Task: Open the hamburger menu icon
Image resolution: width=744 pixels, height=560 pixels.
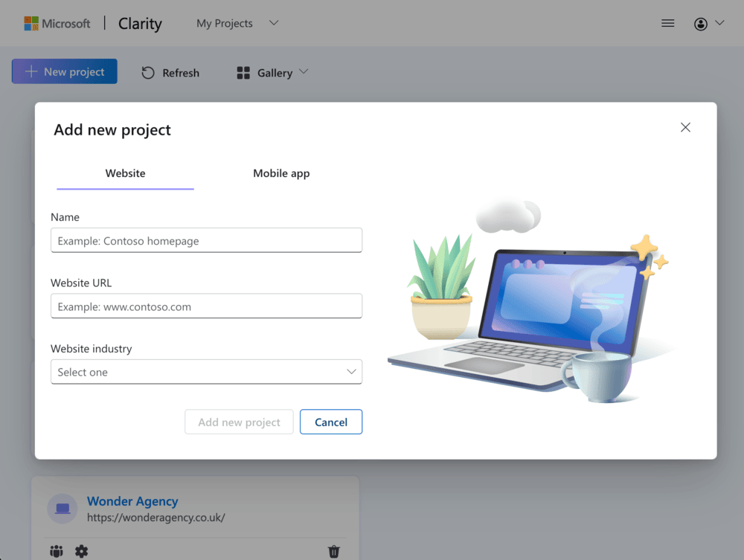Action: (667, 23)
